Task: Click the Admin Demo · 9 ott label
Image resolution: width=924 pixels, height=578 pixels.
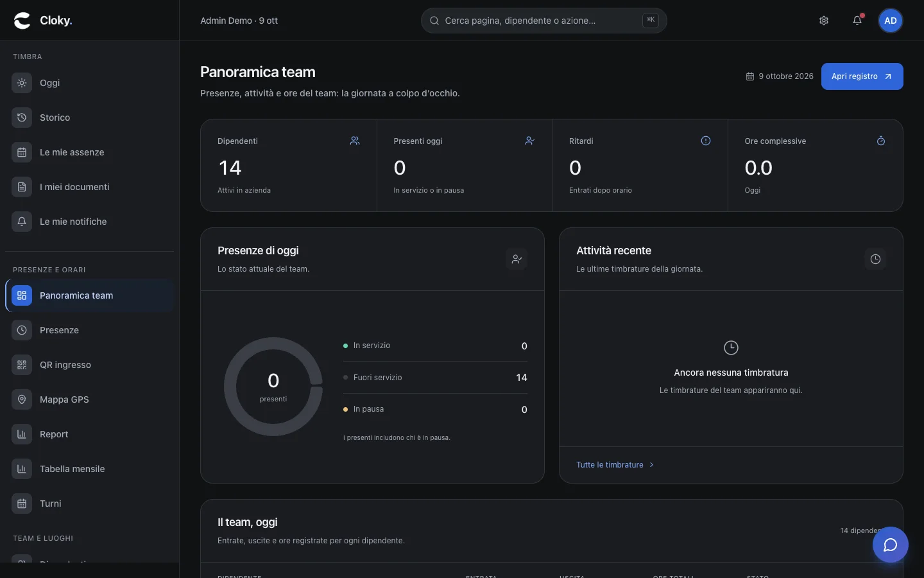Action: [x=239, y=21]
